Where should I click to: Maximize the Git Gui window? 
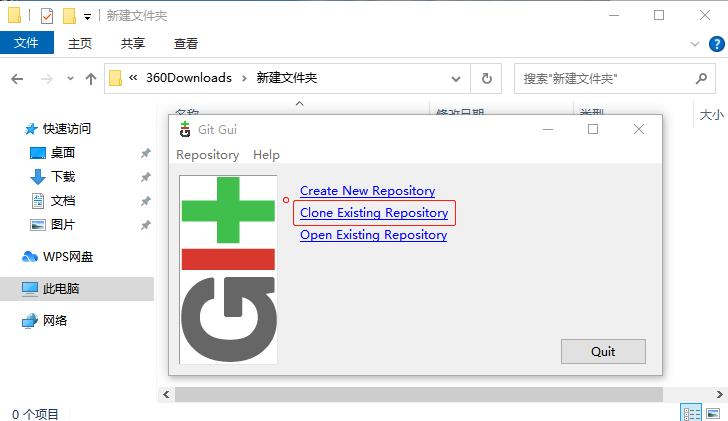(x=593, y=130)
